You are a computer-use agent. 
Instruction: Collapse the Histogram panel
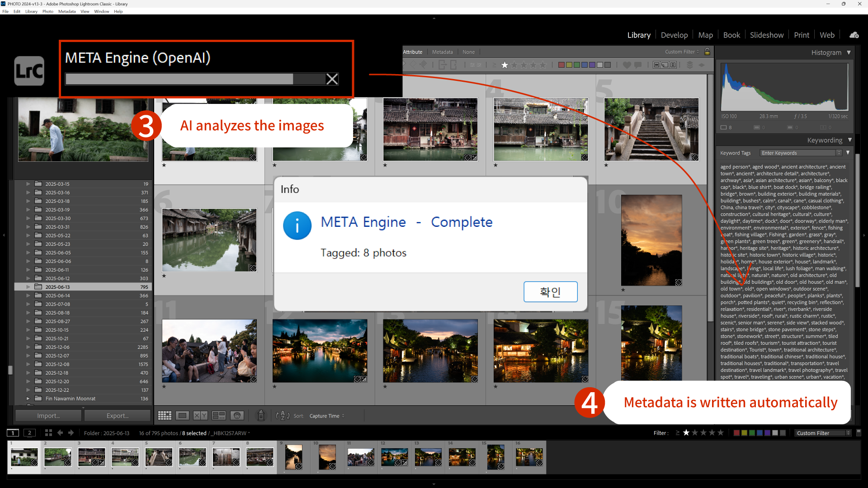click(849, 52)
